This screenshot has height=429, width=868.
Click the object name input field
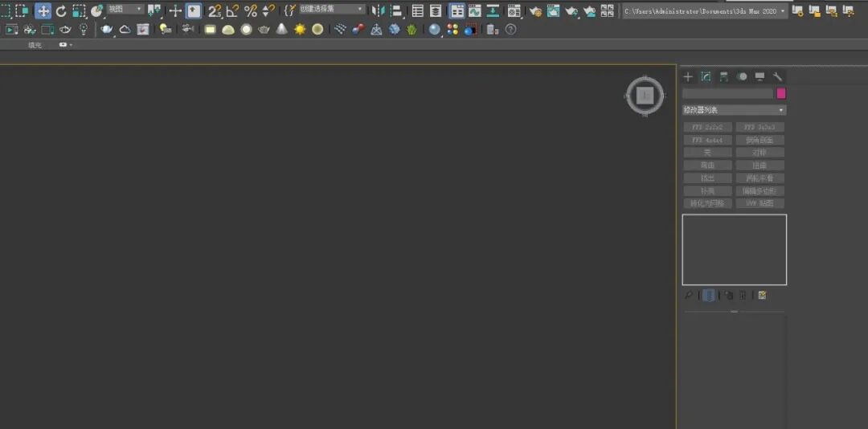click(727, 93)
